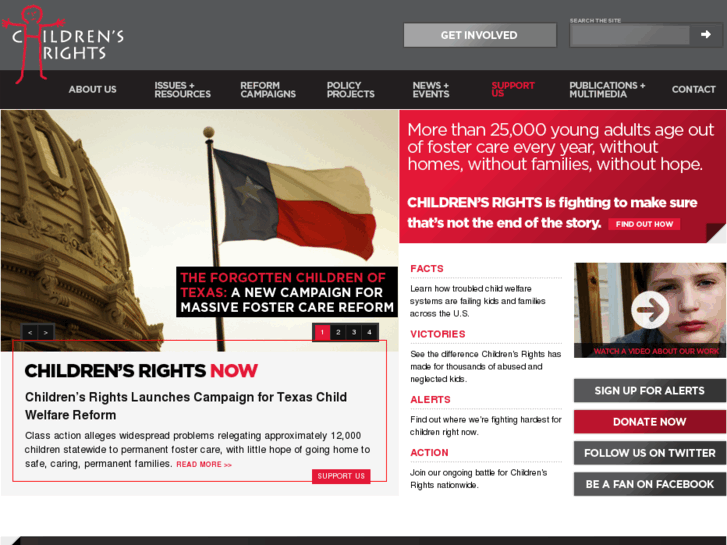
Task: Click 'Find out where we're fighting' text
Action: 485,426
